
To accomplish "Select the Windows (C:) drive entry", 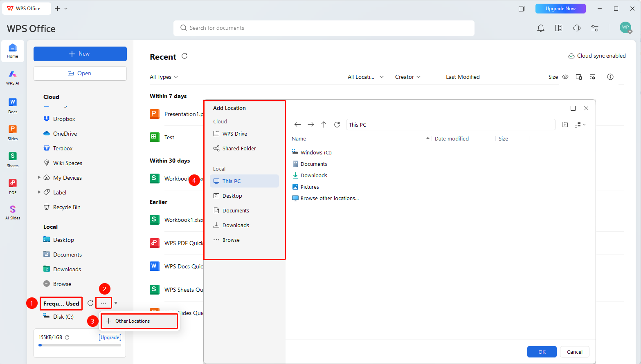I will (x=312, y=152).
